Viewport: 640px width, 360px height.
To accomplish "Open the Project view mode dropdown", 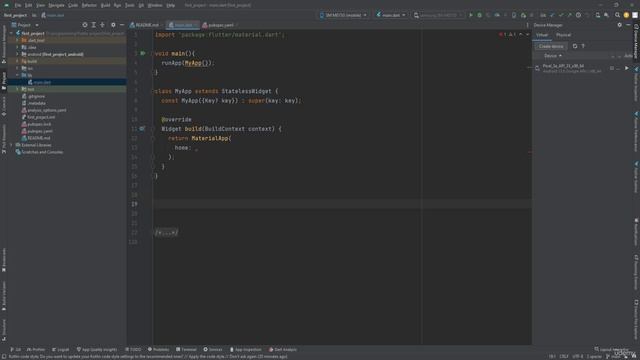I will (x=25, y=25).
